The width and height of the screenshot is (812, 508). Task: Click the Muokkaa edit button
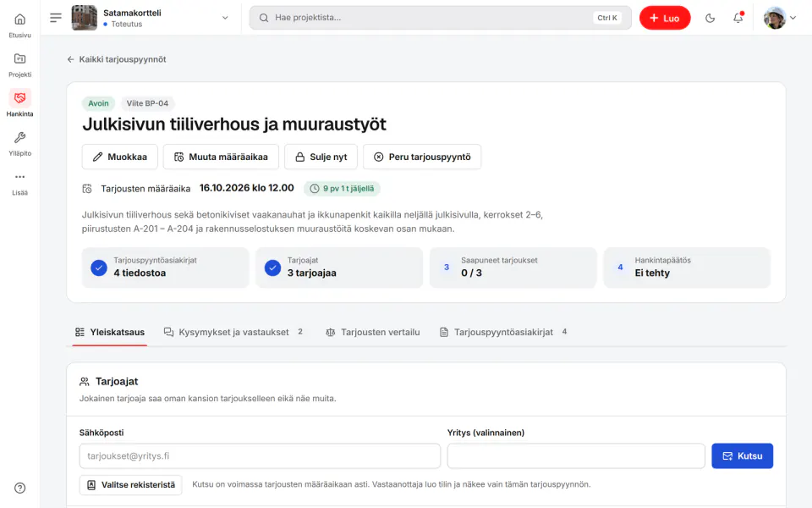coord(119,157)
